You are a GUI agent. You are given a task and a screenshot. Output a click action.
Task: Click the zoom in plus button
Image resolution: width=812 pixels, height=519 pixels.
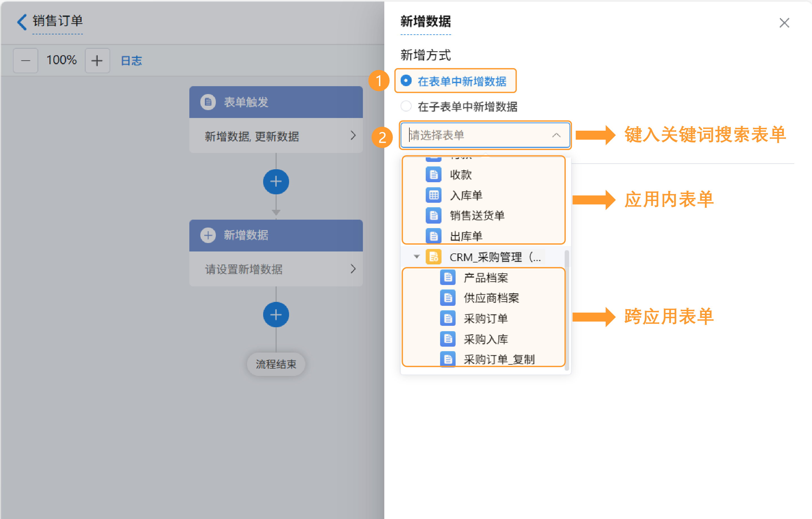(97, 61)
